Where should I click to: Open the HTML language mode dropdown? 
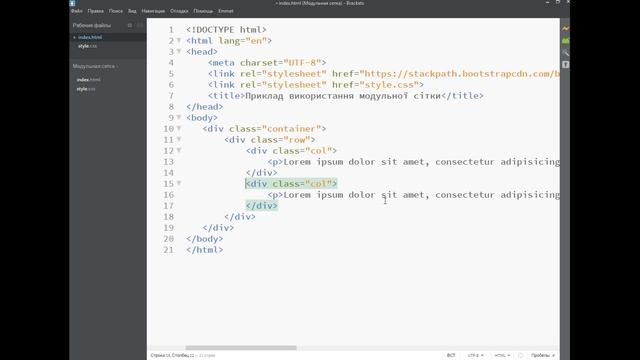[x=502, y=356]
